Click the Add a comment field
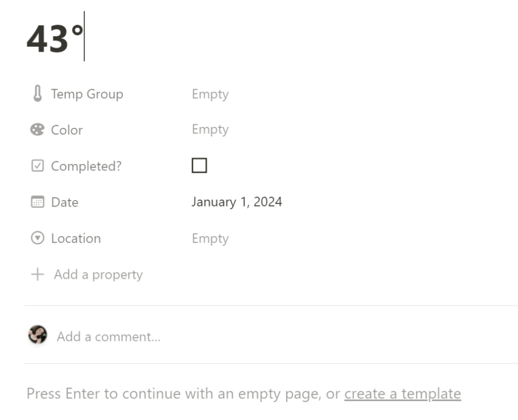Viewport: 518px width, 420px height. tap(108, 337)
